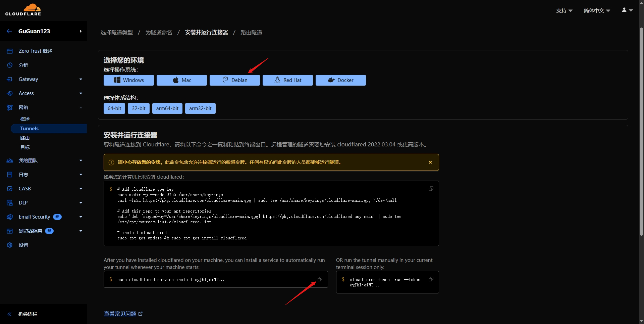Dismiss the token warning banner

tap(430, 163)
